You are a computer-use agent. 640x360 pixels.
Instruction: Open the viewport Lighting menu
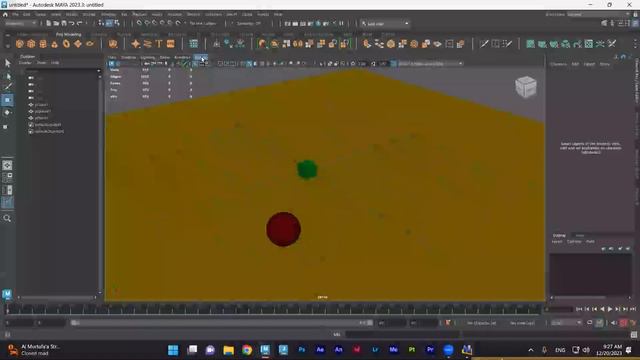[x=147, y=58]
